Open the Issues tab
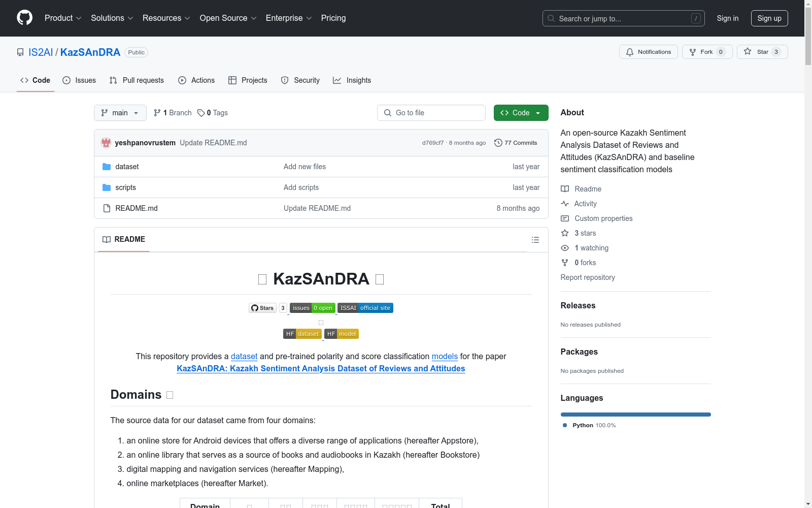The image size is (812, 508). click(x=79, y=80)
